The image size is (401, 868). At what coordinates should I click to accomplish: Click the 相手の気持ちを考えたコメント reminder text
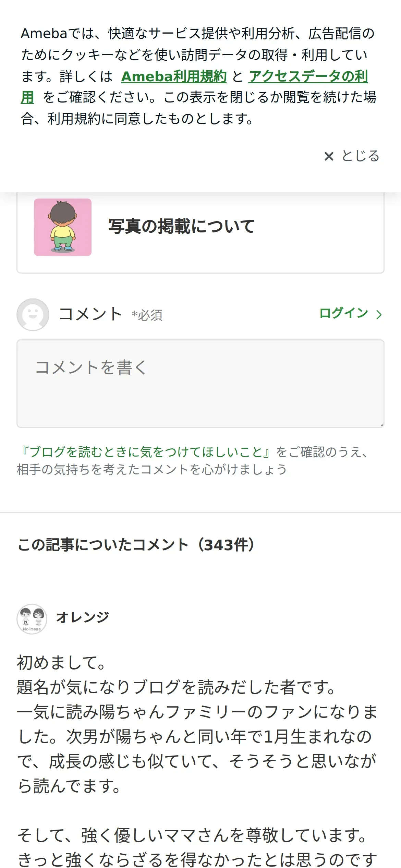pos(151,470)
